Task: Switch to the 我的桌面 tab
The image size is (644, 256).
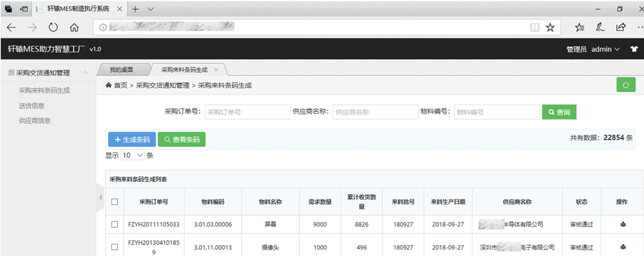Action: click(x=122, y=69)
